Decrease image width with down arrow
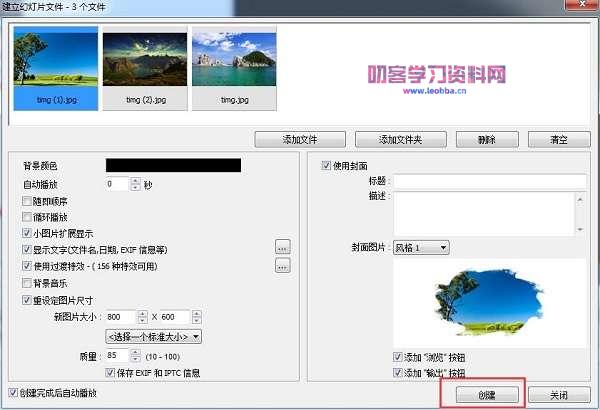Screen dimensions: 600x410 pyautogui.click(x=143, y=320)
